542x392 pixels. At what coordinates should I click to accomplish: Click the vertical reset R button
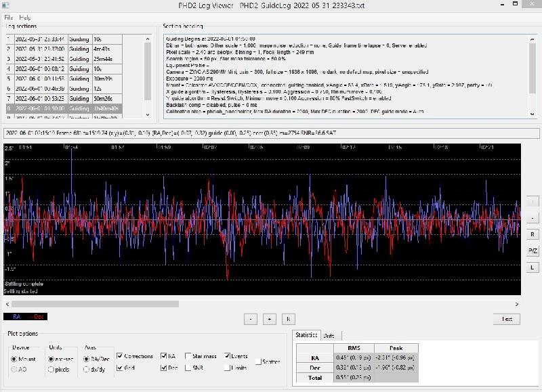point(533,234)
